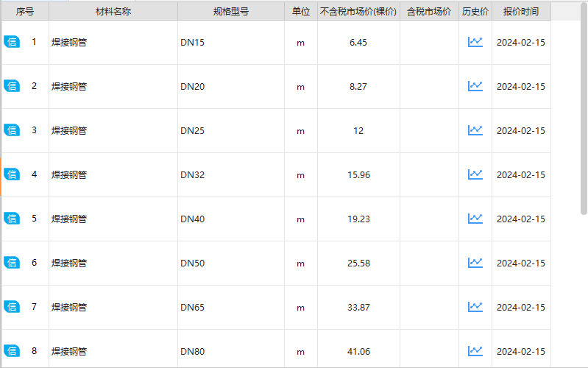Click the 历史价 column header

475,11
